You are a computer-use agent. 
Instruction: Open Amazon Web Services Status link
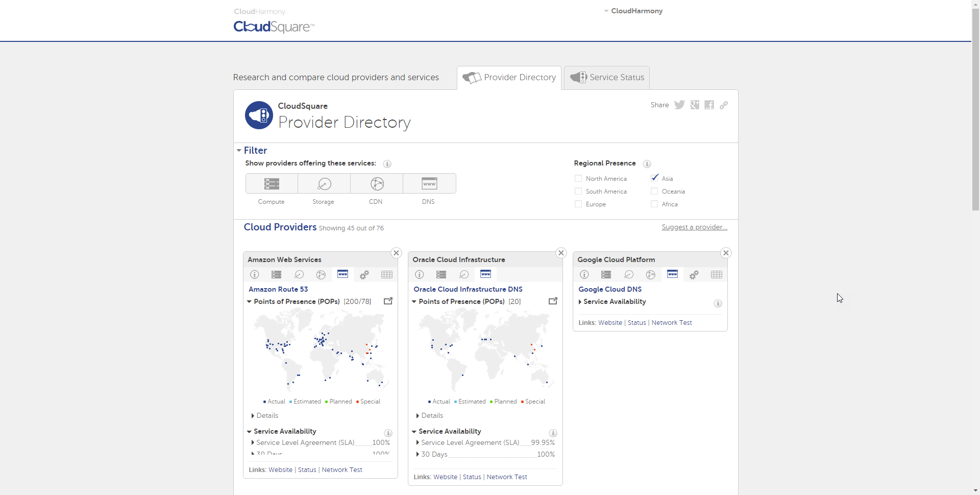point(307,469)
